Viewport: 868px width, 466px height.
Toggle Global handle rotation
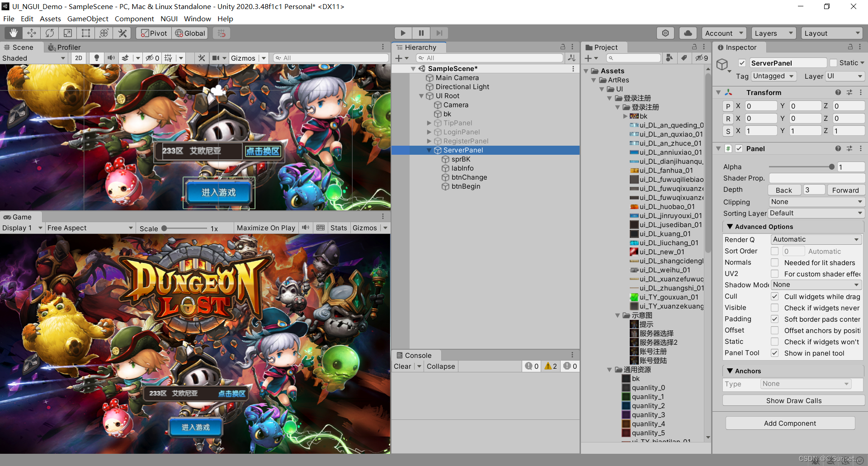190,33
